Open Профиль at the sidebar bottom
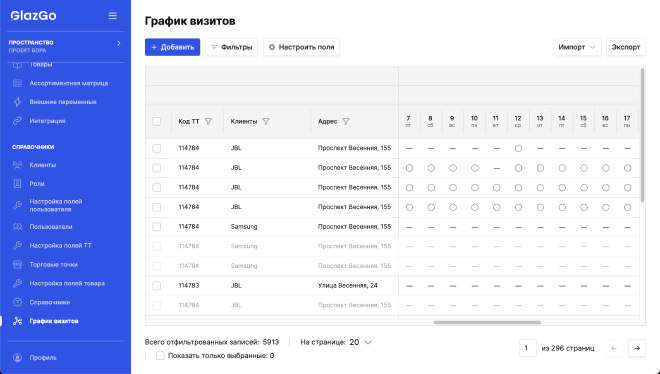Screen dimensions: 660x374 pos(43,358)
